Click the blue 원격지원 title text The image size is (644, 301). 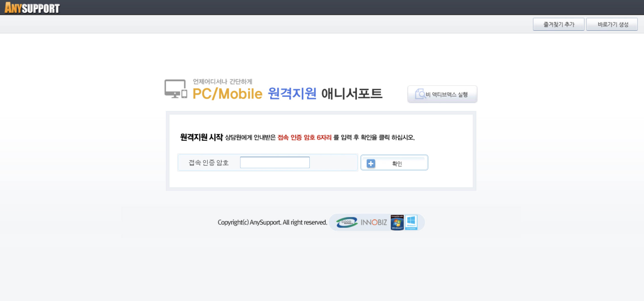coord(292,93)
